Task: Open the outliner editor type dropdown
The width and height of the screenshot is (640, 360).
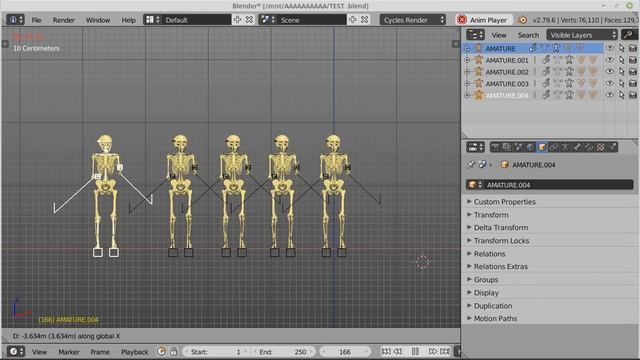Action: point(476,35)
